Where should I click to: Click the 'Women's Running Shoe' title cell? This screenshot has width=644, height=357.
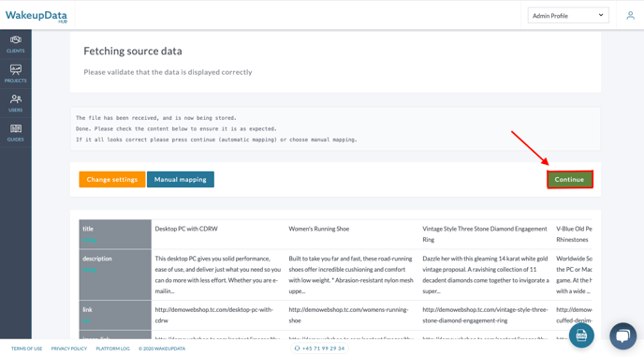pos(352,234)
